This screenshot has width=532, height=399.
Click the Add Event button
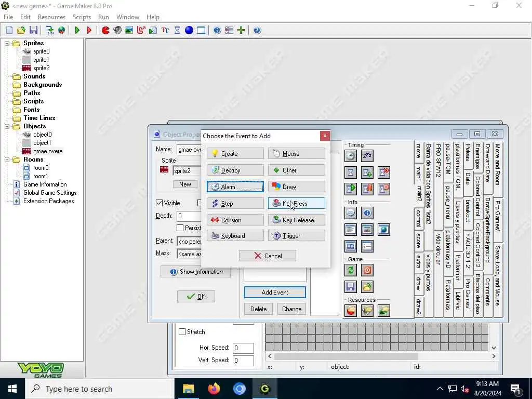[x=275, y=292]
